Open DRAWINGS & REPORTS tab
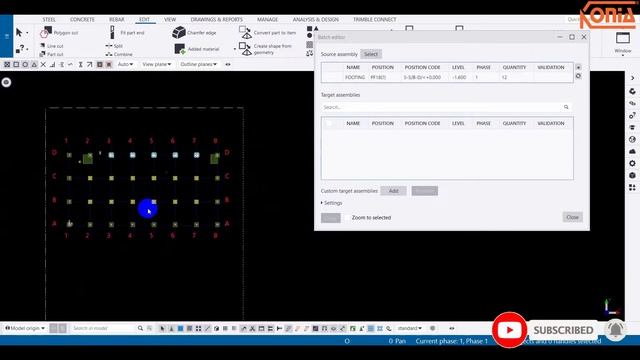640x360 pixels. (216, 20)
